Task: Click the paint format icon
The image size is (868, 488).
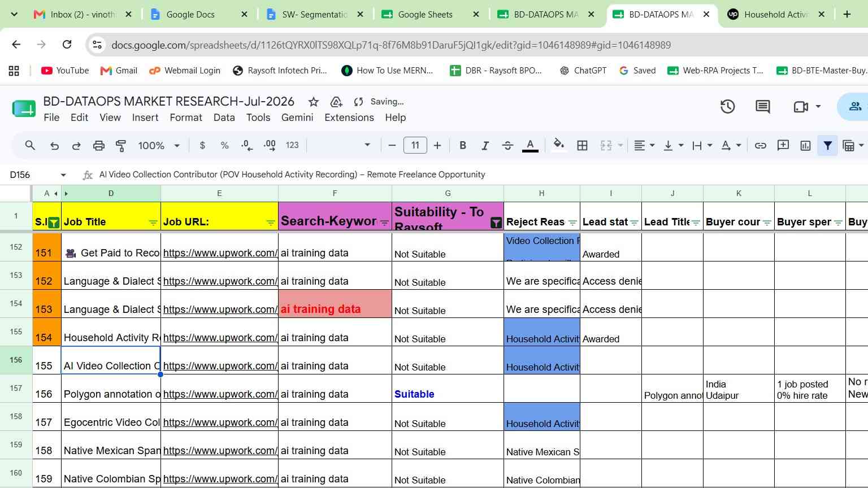Action: [x=120, y=146]
